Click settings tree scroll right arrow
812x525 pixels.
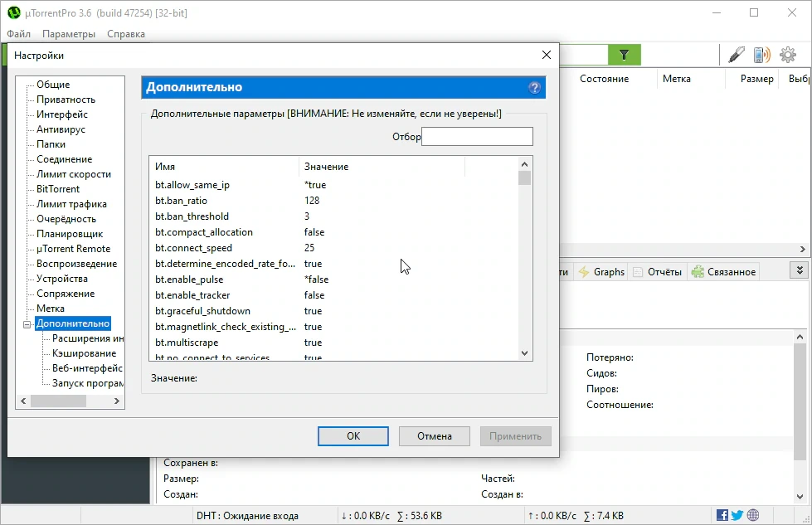[x=116, y=401]
